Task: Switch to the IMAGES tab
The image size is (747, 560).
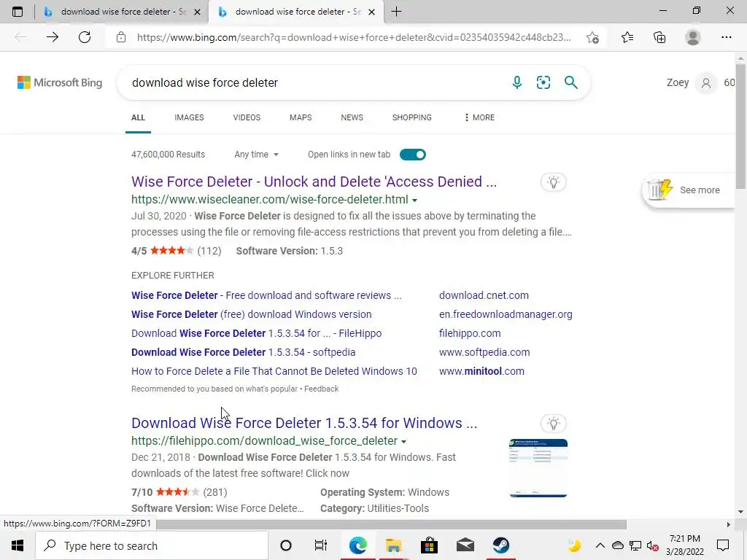Action: click(189, 117)
